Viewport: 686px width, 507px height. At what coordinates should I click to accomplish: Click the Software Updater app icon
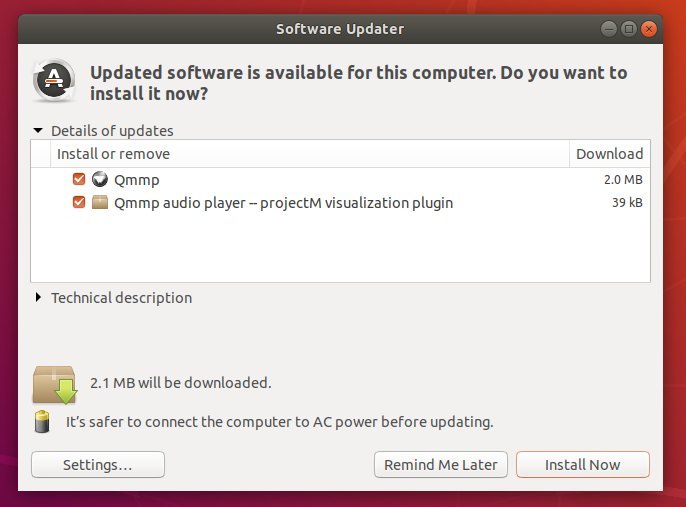pyautogui.click(x=54, y=80)
